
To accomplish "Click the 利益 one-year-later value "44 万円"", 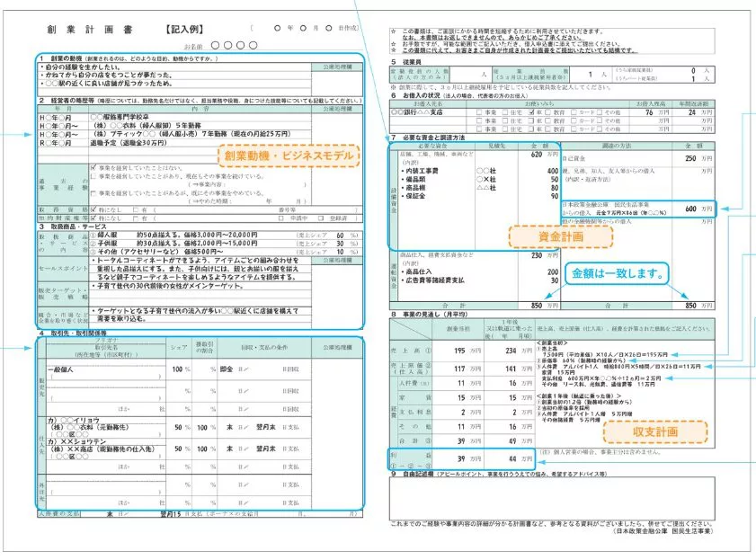I will pos(521,458).
